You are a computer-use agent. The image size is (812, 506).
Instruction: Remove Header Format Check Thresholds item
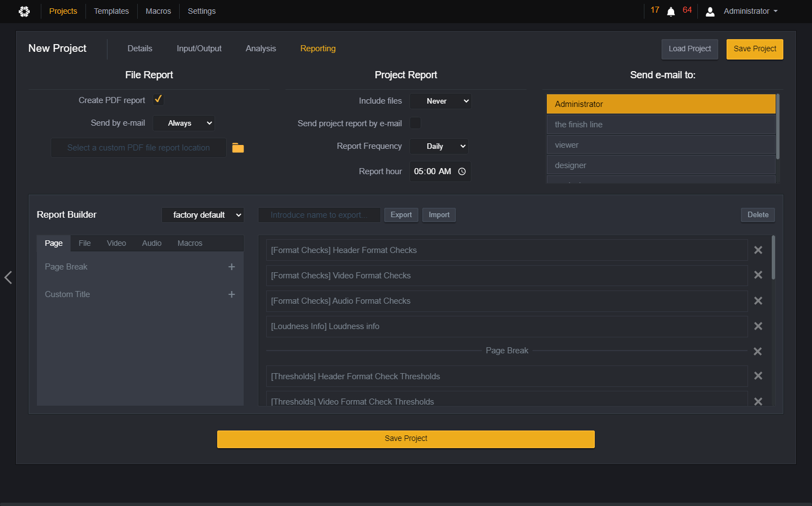click(x=758, y=376)
